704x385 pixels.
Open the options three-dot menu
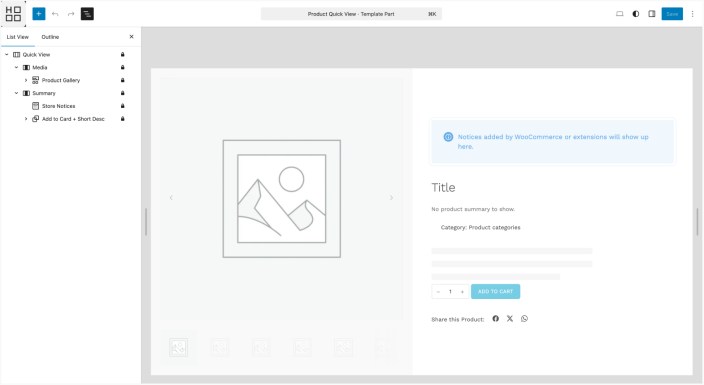pyautogui.click(x=693, y=14)
